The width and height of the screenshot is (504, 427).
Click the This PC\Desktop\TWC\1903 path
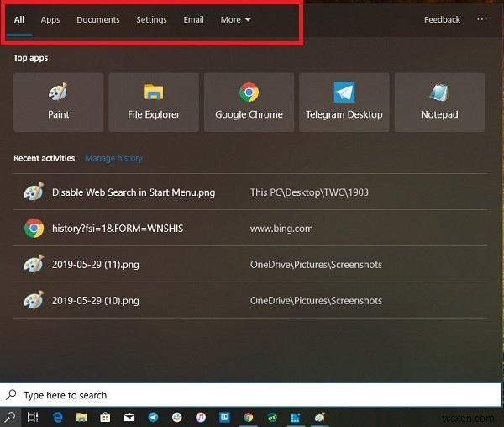tap(309, 192)
